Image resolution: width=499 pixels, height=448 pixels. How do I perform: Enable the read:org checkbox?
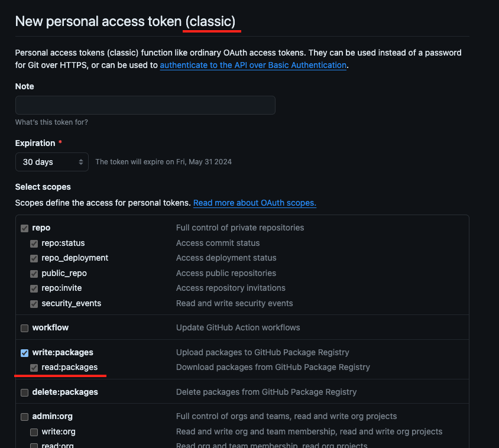pos(34,446)
